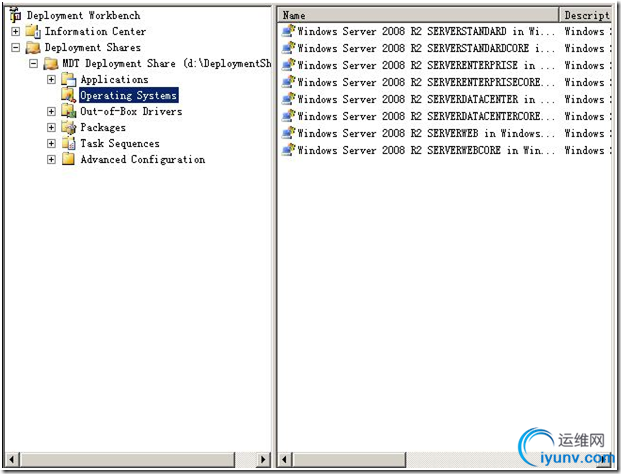Click the Out-of-Box Drivers folder icon

tap(69, 111)
